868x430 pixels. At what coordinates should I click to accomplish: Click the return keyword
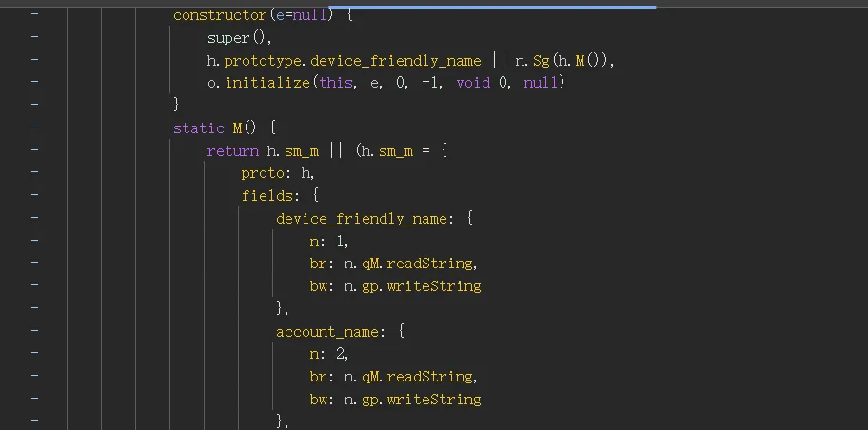pyautogui.click(x=232, y=150)
